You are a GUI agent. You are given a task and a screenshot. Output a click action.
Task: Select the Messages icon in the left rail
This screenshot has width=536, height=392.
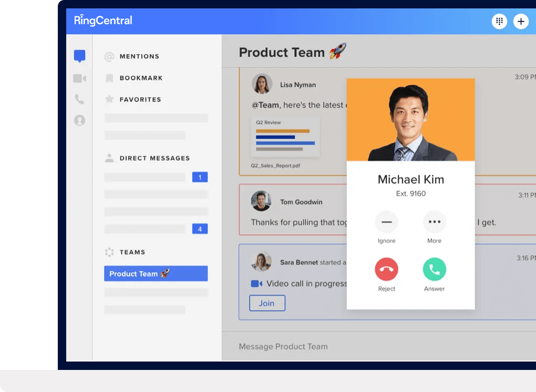(x=79, y=55)
